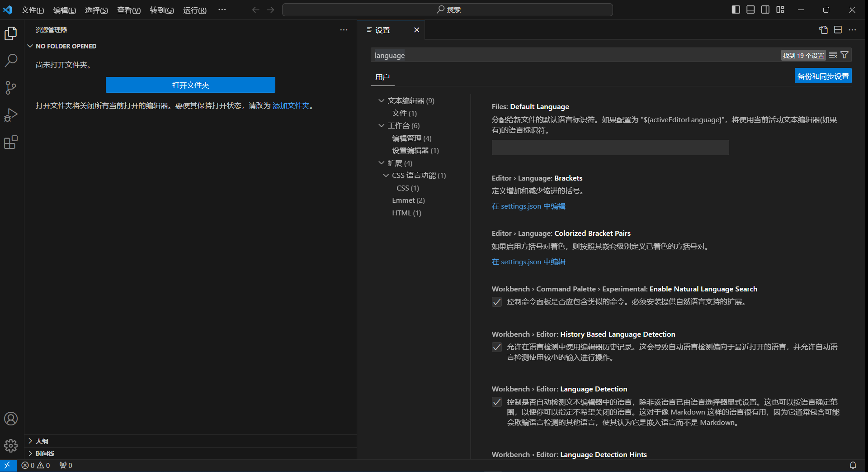Image resolution: width=868 pixels, height=472 pixels.
Task: Go forward with the navigation arrow
Action: point(271,10)
